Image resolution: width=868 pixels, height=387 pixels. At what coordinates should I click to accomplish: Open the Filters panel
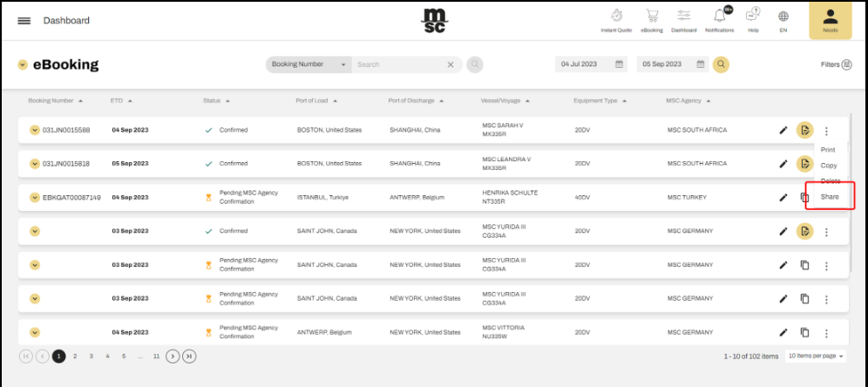836,64
